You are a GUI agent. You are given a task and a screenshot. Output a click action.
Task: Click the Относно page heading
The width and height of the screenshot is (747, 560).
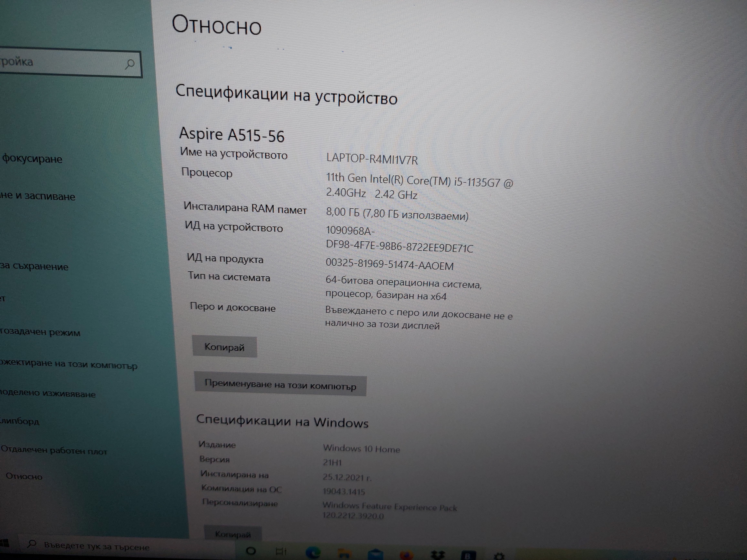tap(216, 25)
